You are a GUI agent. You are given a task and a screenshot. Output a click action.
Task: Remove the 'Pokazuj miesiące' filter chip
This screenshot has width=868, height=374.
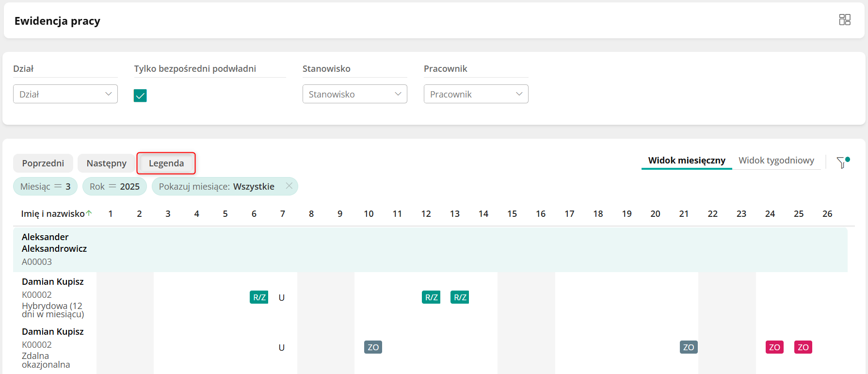point(289,186)
